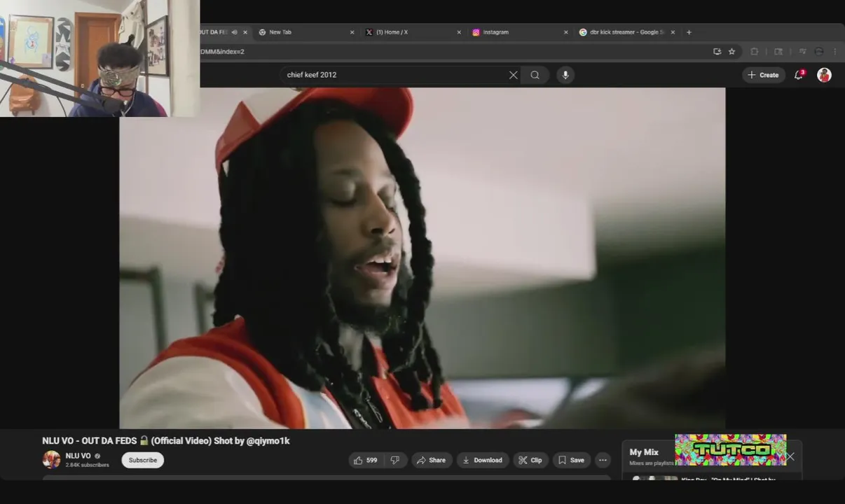Like the video with thumbs up 599
The image size is (845, 504).
pyautogui.click(x=366, y=460)
